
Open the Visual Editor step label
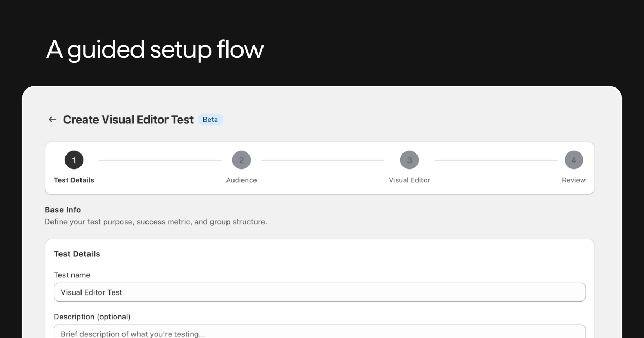click(409, 180)
